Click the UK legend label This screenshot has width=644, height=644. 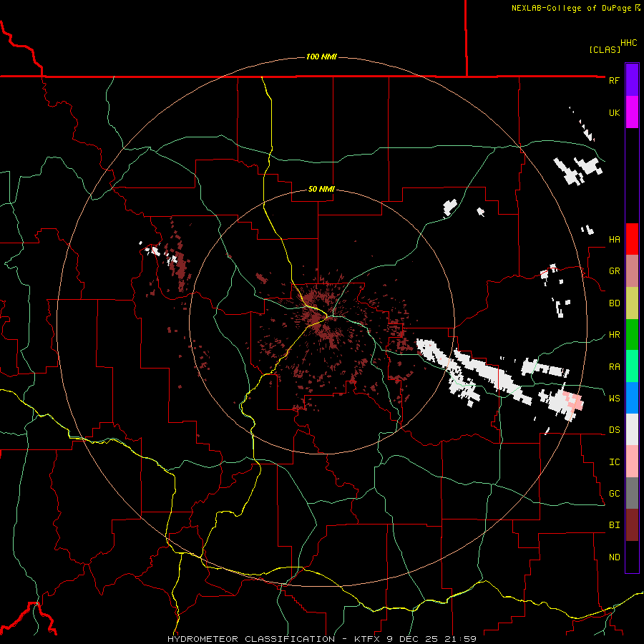pyautogui.click(x=614, y=112)
